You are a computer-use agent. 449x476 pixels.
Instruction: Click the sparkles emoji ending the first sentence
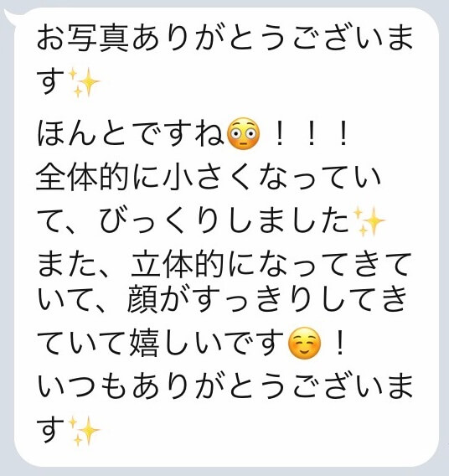click(x=84, y=82)
